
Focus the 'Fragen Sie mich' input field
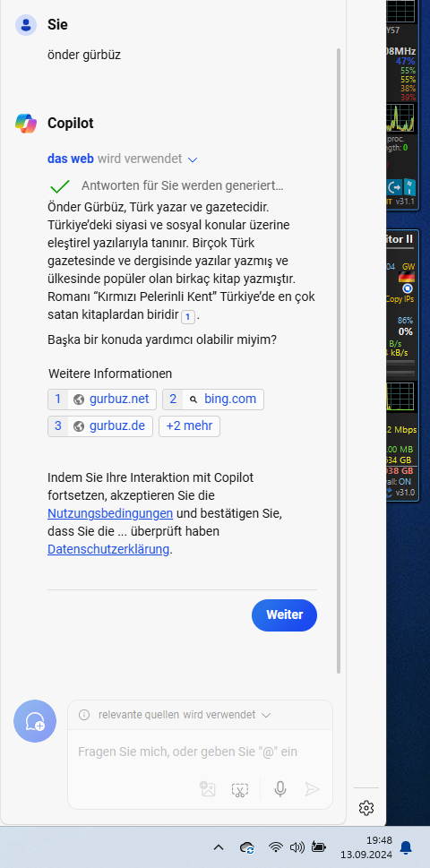coord(188,752)
